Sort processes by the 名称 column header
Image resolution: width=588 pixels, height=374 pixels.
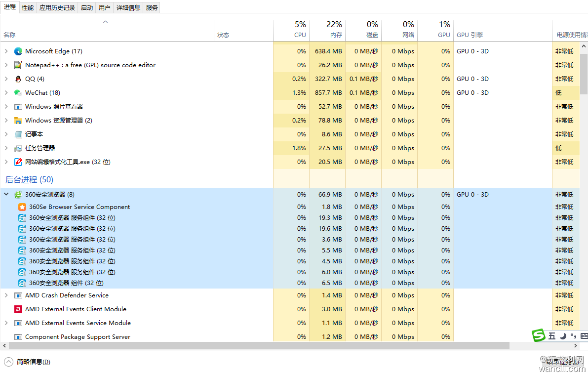tap(107, 30)
